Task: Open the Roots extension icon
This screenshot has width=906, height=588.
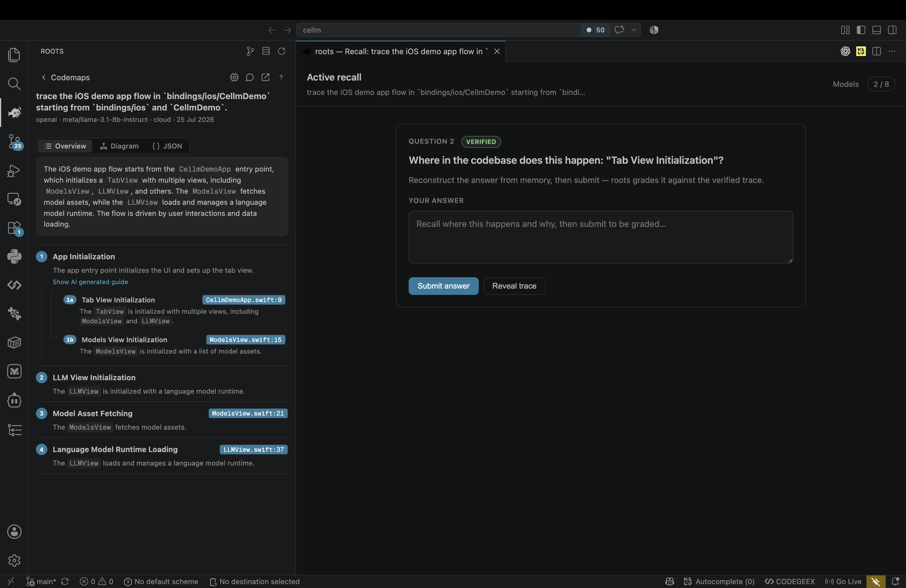Action: tap(14, 113)
